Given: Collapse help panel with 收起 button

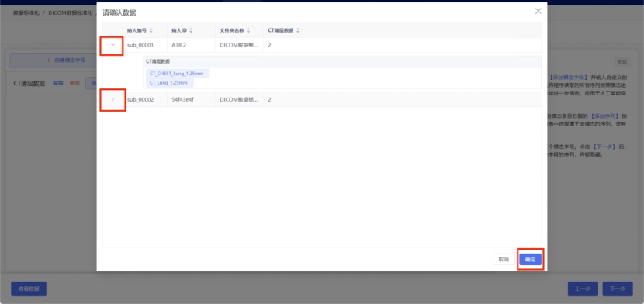Looking at the screenshot, I should (x=622, y=62).
